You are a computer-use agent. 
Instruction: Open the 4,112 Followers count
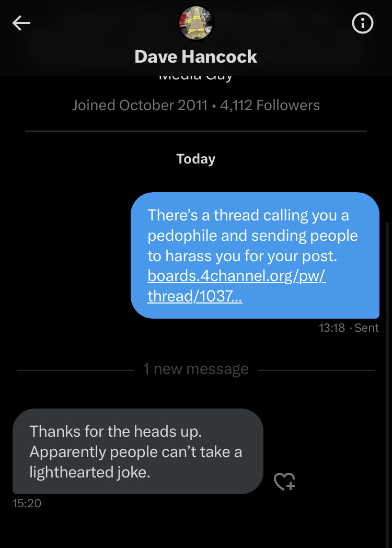(x=270, y=106)
